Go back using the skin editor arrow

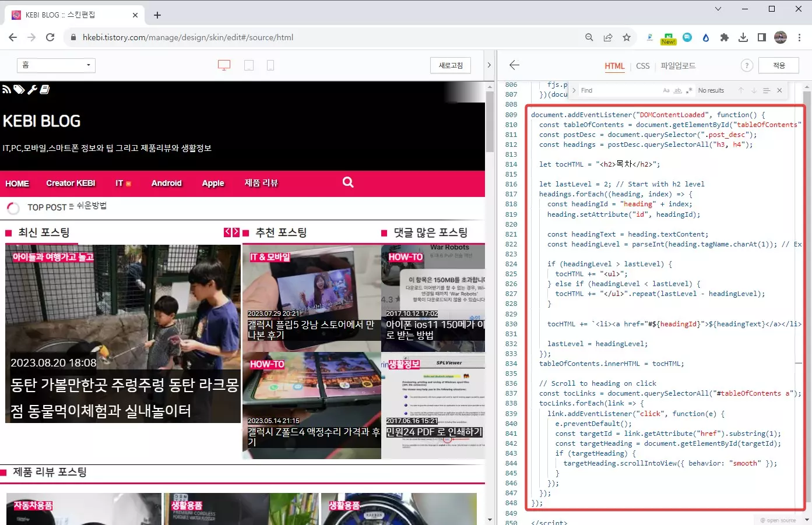[514, 65]
